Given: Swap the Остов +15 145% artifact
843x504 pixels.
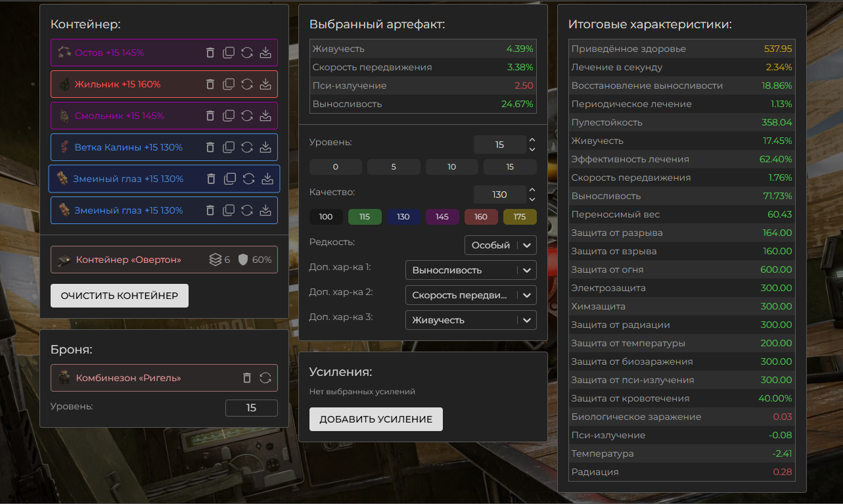Looking at the screenshot, I should pyautogui.click(x=247, y=53).
